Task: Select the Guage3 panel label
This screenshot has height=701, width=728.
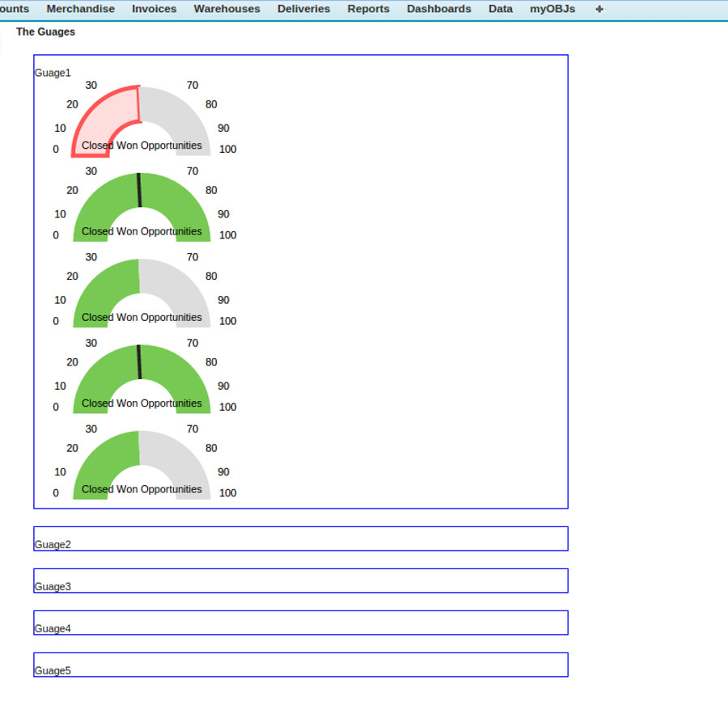Action: coord(53,586)
